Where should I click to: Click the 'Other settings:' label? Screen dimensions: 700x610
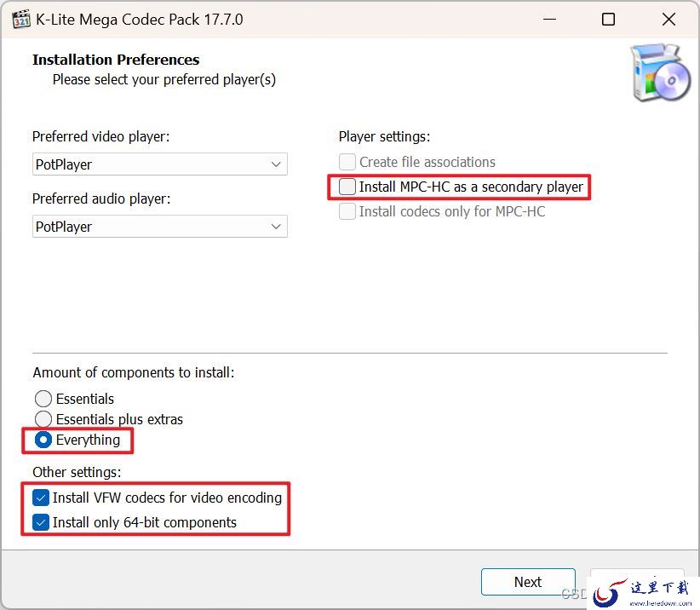click(x=77, y=472)
